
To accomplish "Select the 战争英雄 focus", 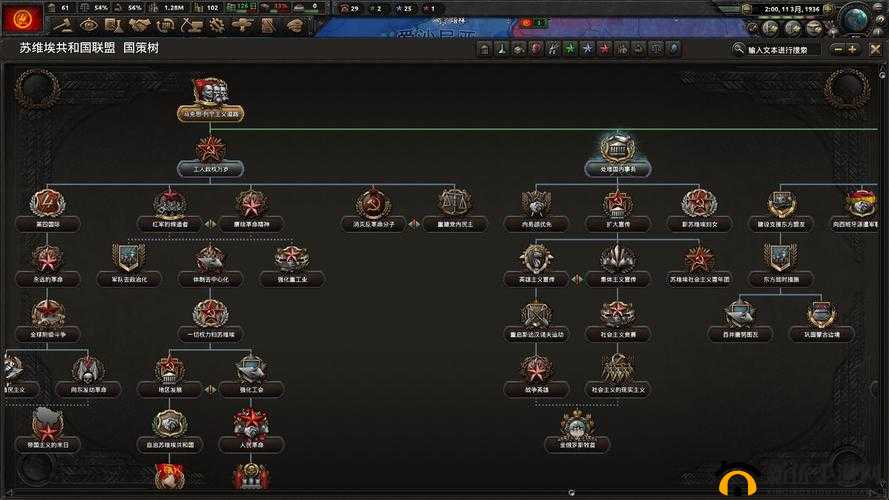I will click(536, 375).
